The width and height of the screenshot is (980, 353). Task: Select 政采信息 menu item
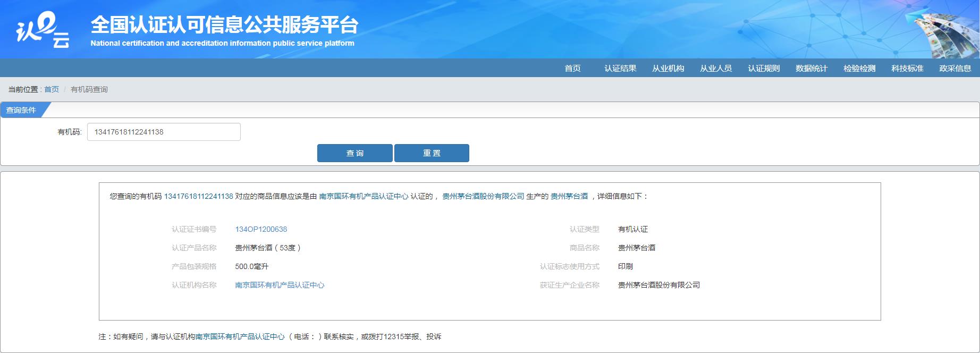tap(955, 68)
